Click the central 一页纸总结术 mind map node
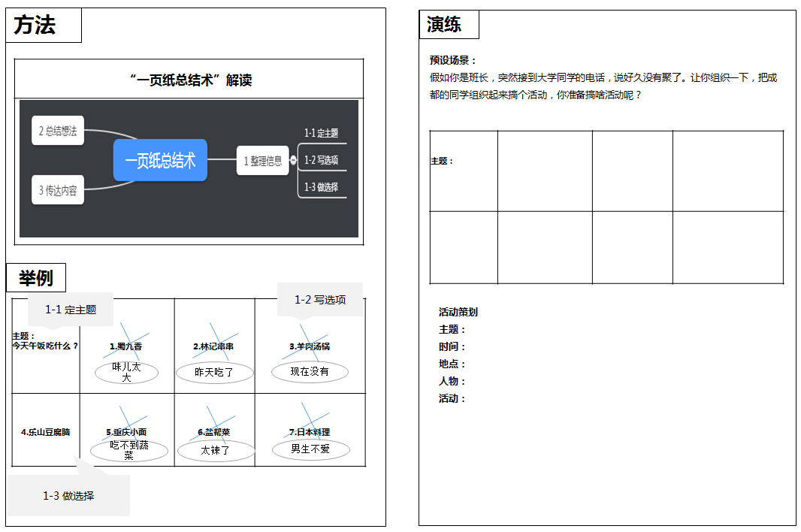This screenshot has width=801, height=532. pos(160,160)
